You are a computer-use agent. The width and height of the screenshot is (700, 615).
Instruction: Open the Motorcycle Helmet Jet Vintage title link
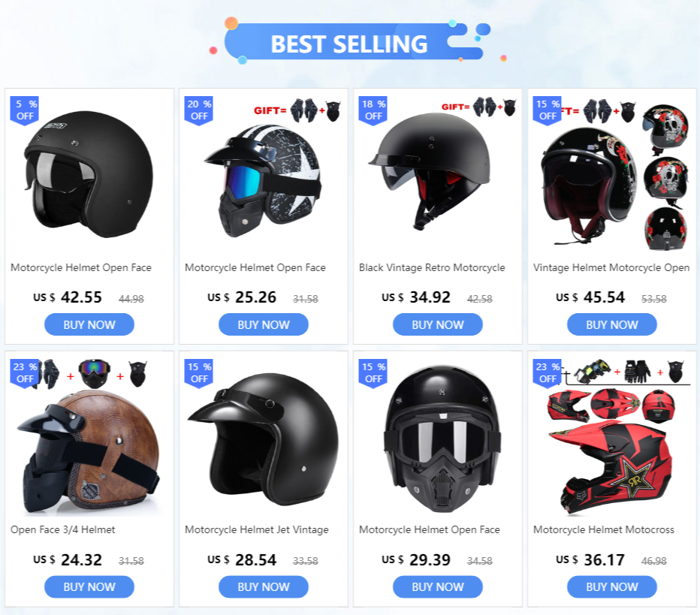tap(257, 529)
